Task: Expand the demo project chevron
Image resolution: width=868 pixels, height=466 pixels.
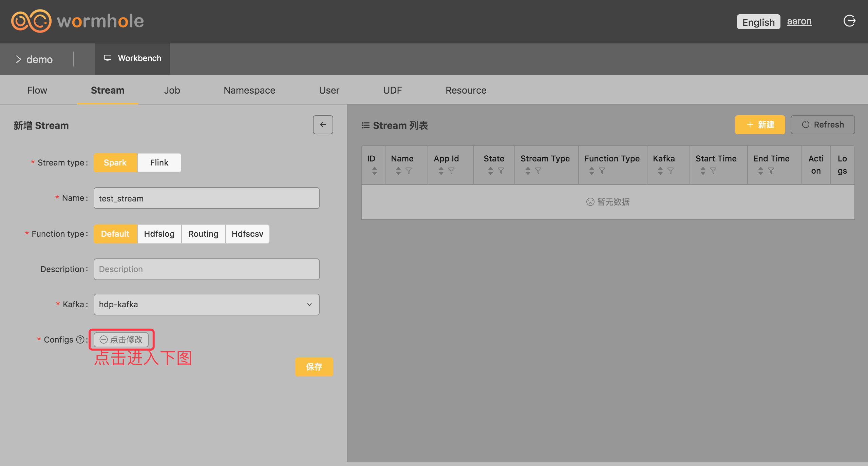Action: 19,59
